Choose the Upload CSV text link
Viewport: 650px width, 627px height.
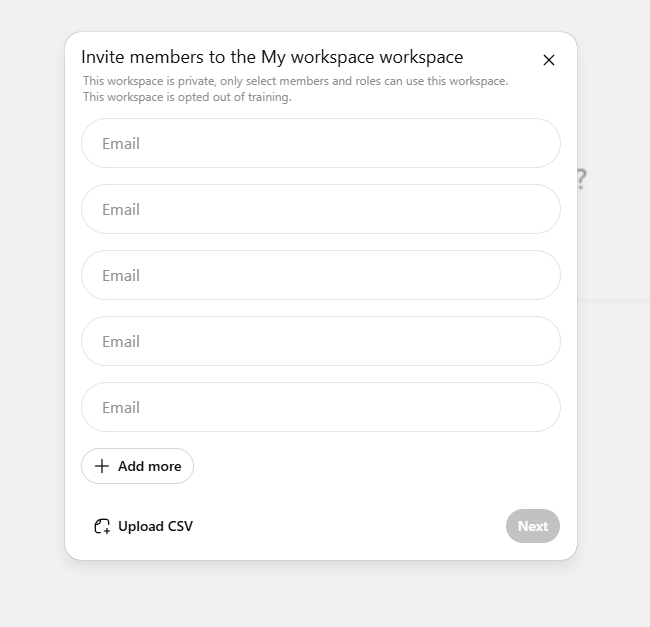click(155, 526)
